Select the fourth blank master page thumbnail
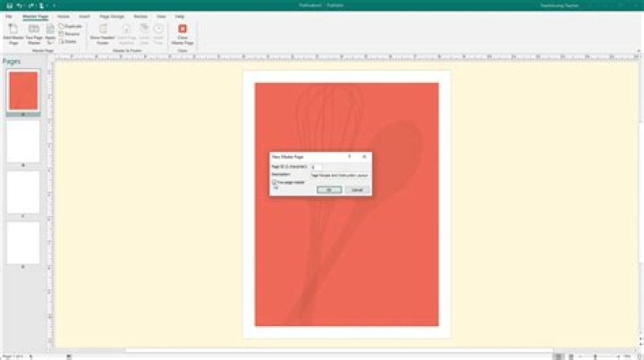This screenshot has width=644, height=360. click(23, 243)
